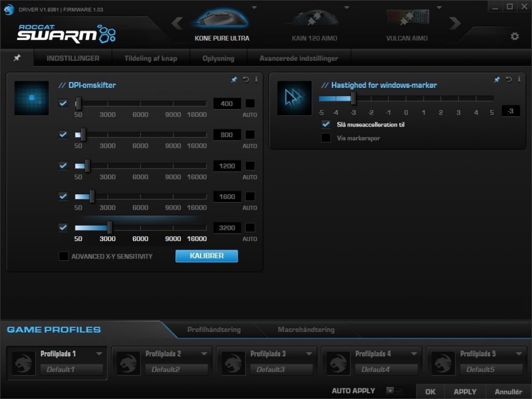
Task: Switch to Tildeling af knap tab
Action: pyautogui.click(x=151, y=58)
